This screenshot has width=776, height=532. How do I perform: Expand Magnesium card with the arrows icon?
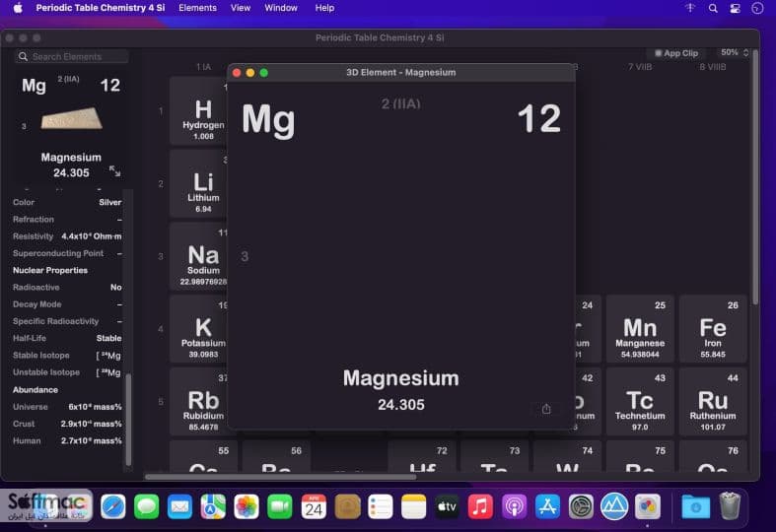114,171
